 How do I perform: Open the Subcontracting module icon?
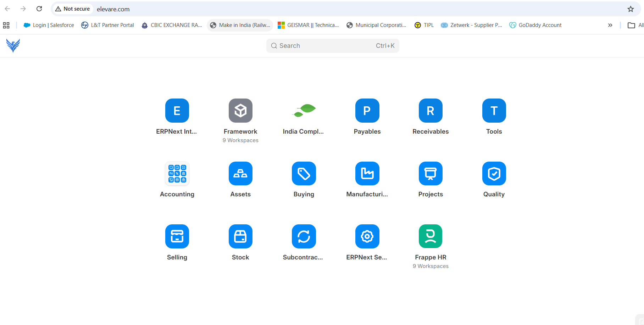click(x=304, y=236)
